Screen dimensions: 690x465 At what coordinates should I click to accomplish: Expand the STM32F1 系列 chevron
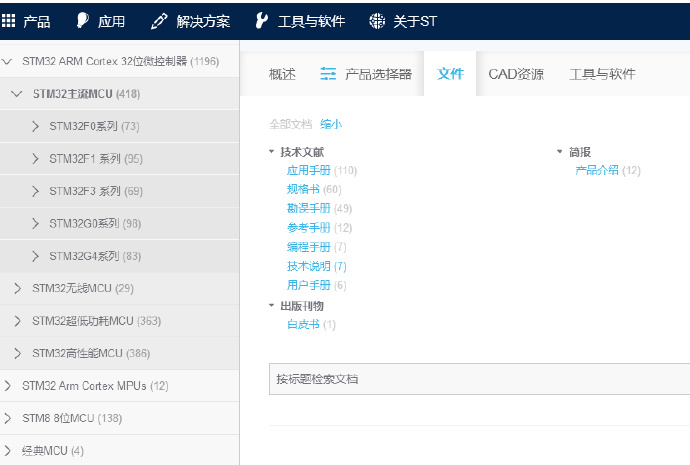[x=36, y=159]
